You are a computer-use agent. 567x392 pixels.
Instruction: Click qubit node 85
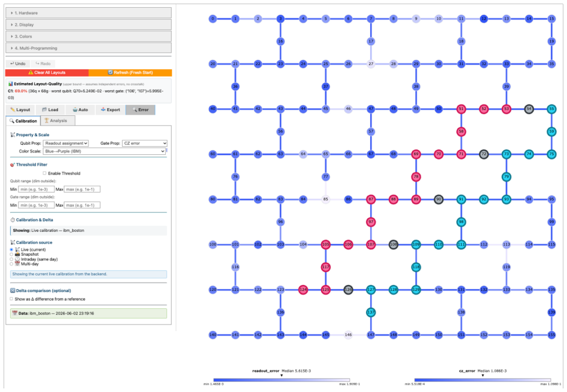[325, 200]
